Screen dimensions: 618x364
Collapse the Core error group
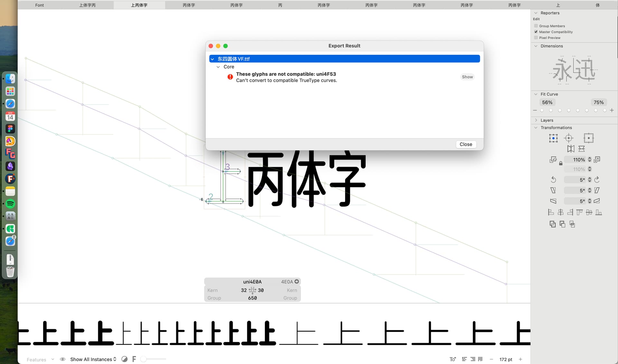pos(218,67)
